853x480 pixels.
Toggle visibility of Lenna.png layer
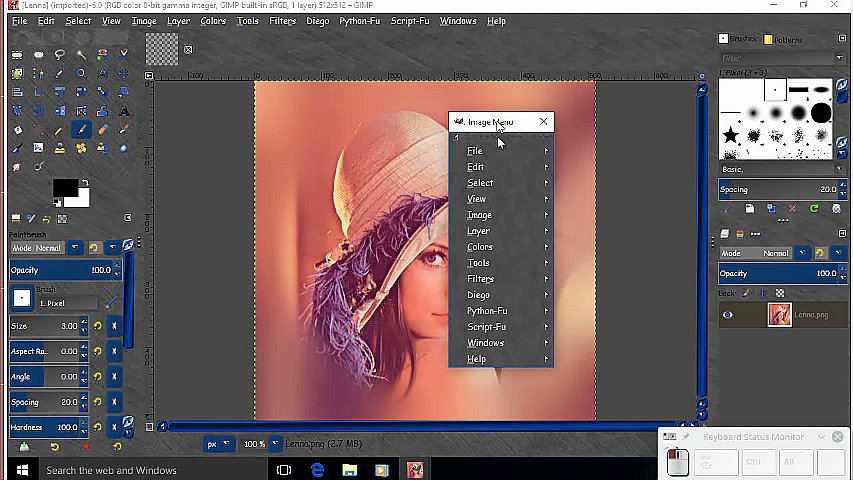click(728, 315)
